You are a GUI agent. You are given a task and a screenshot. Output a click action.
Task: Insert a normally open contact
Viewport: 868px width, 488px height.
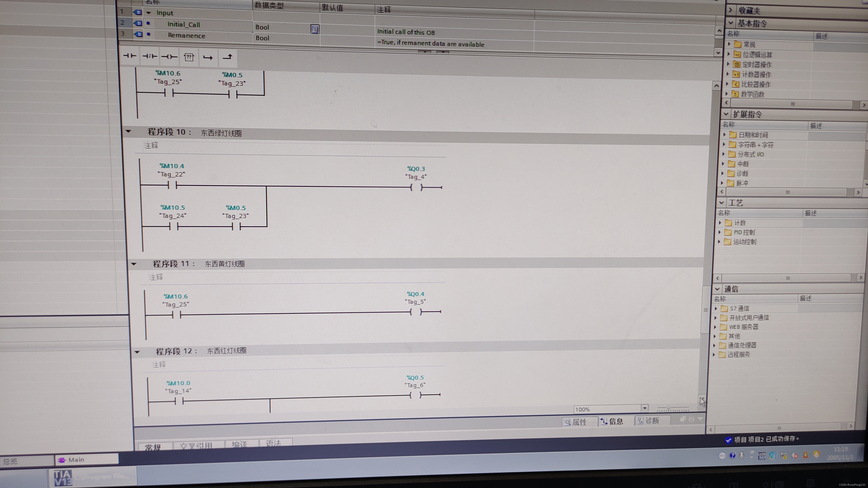point(130,56)
